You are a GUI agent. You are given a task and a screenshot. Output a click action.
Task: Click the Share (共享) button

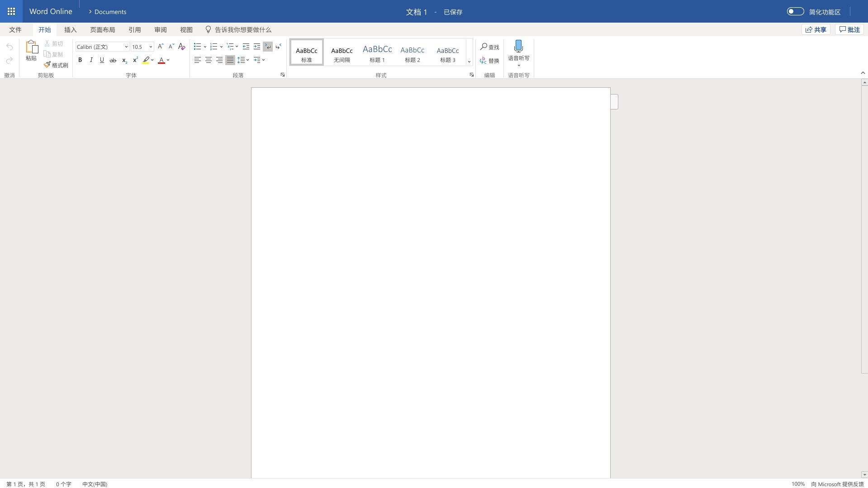(816, 30)
